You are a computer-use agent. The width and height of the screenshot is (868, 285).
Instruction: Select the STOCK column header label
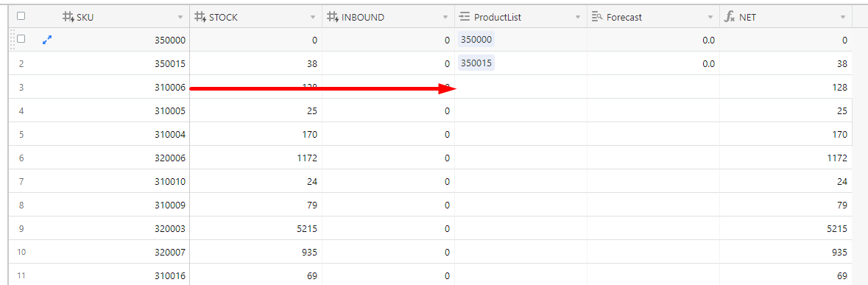coord(223,17)
